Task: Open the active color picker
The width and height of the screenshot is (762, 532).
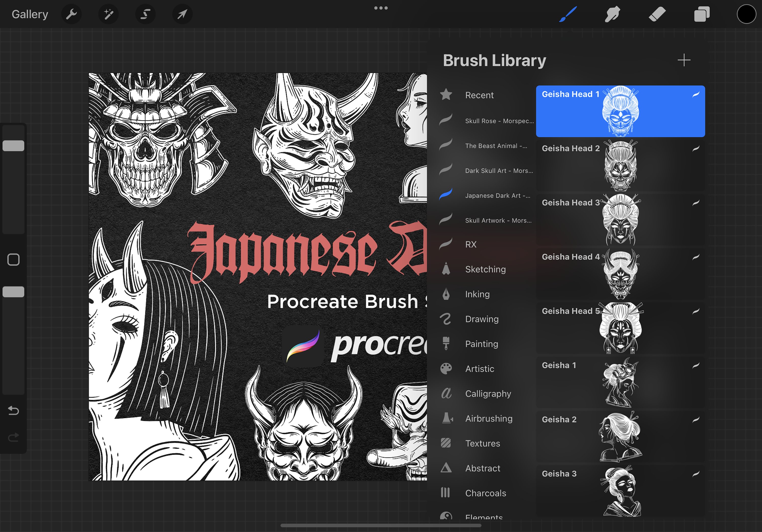Action: pyautogui.click(x=747, y=14)
